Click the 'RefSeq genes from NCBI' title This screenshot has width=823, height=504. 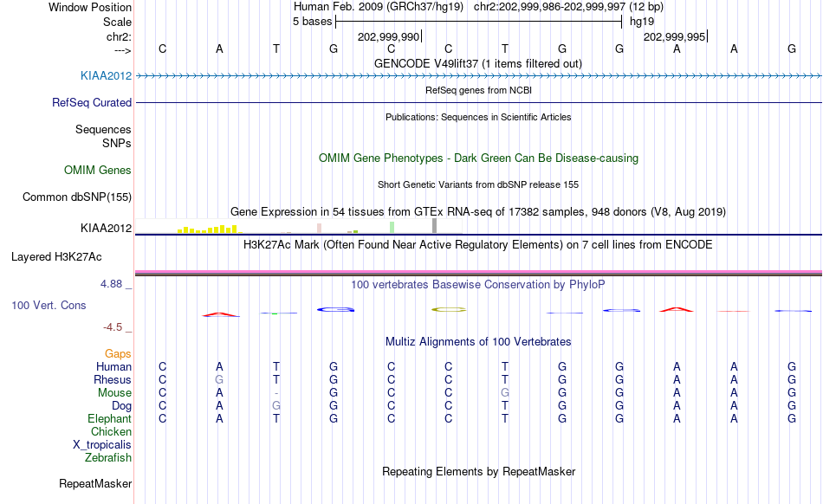479,90
